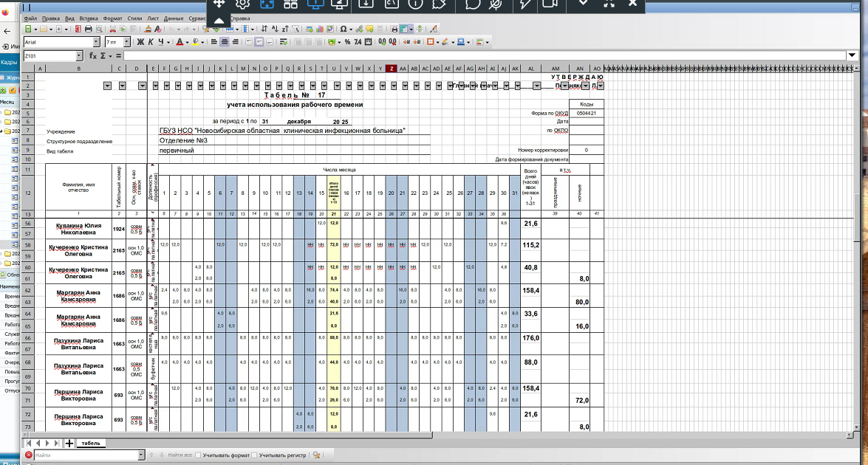Click the Firefox icon at top left
Viewport: 868px width, 465px height.
5,12
